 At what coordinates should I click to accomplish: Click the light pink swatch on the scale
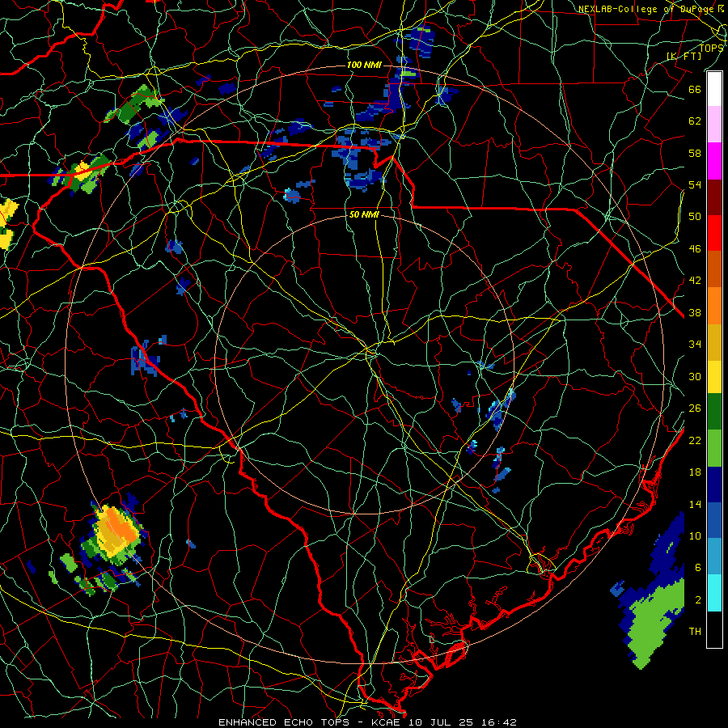click(714, 125)
